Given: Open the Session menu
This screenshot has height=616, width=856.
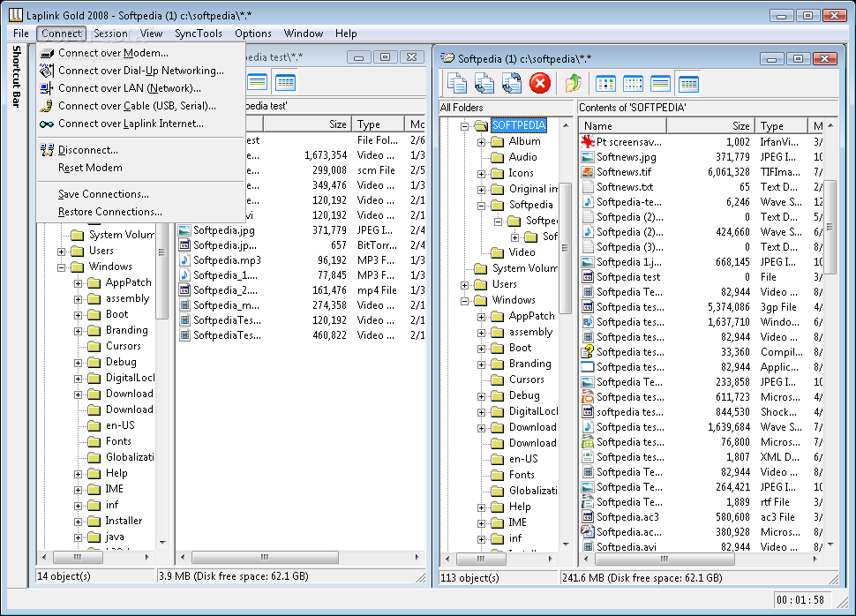Looking at the screenshot, I should tap(110, 34).
